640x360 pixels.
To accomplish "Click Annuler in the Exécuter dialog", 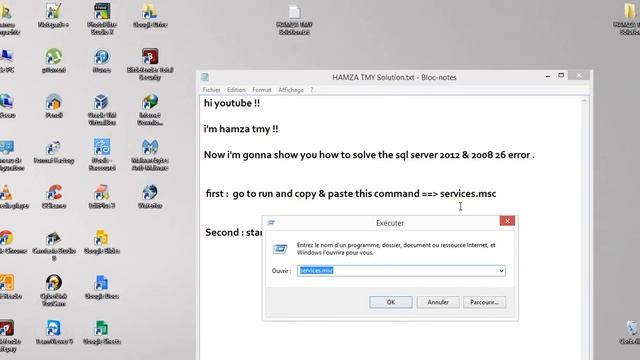I will [438, 302].
